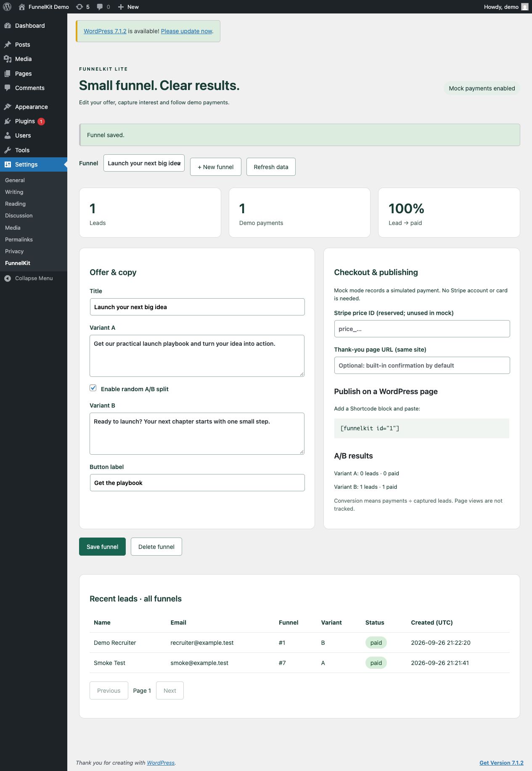Click the Save funnel button

pos(102,547)
